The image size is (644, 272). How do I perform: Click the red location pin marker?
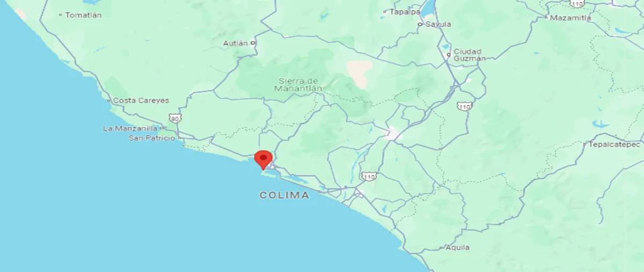click(x=263, y=160)
